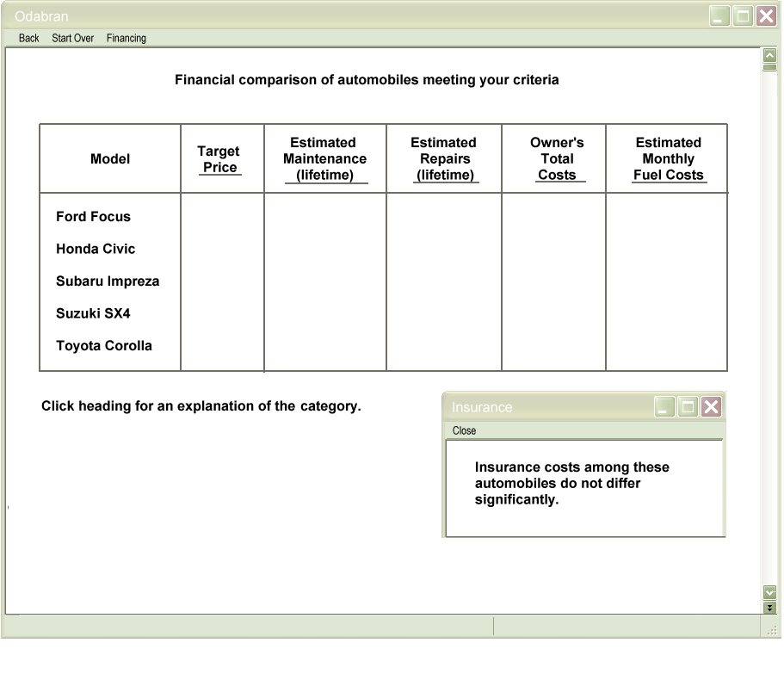Viewport: 784px width, 680px height.
Task: Click the scrollbar up arrow
Action: [769, 53]
